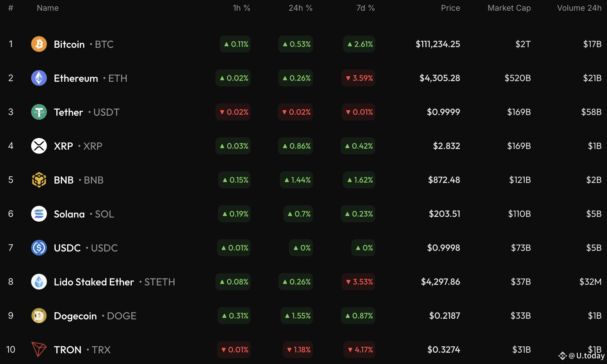The height and width of the screenshot is (364, 607).
Task: Sort by the Name column header
Action: coord(48,8)
